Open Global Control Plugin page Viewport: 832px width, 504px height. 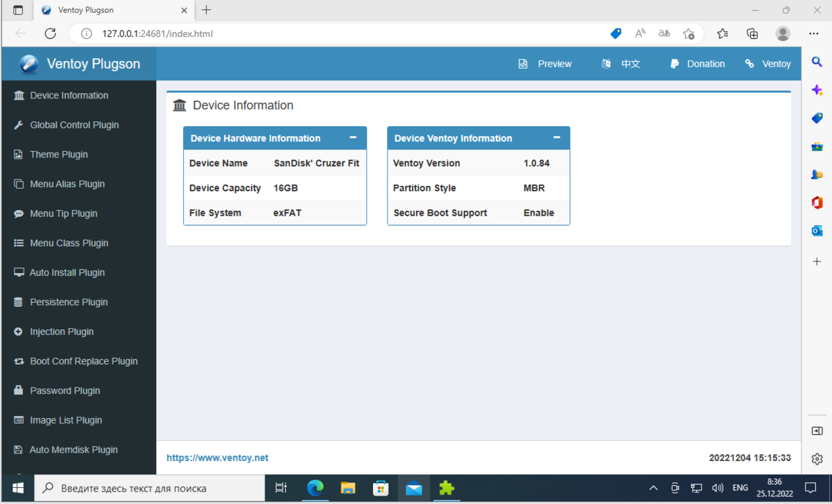pyautogui.click(x=78, y=125)
